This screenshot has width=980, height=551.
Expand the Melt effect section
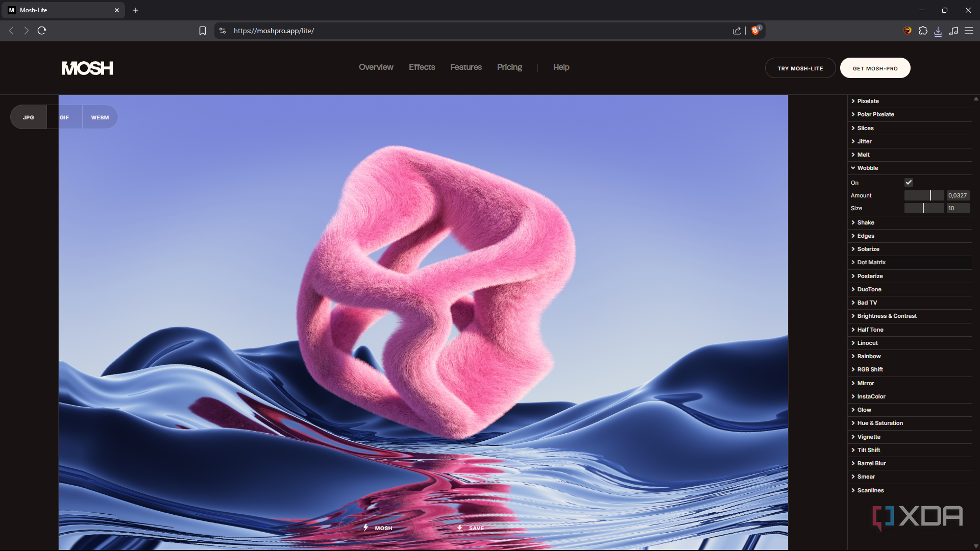(x=910, y=155)
